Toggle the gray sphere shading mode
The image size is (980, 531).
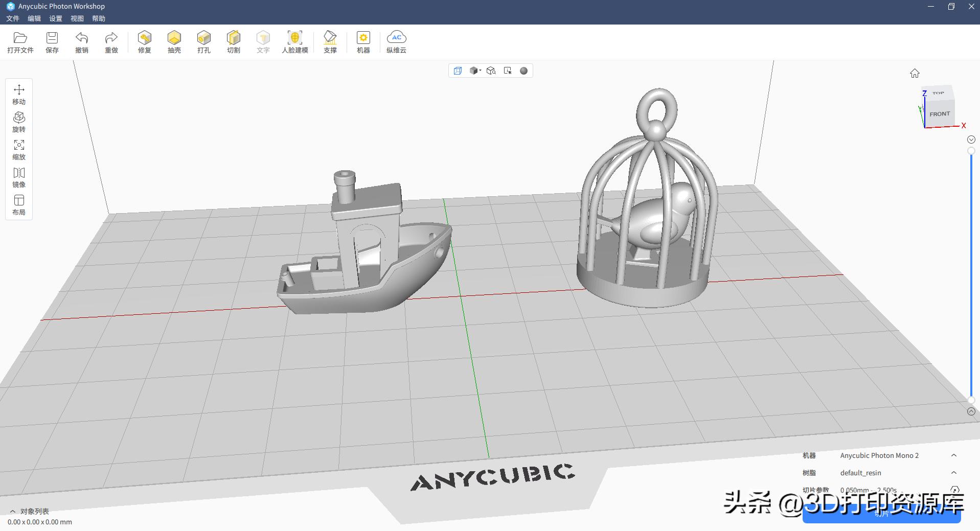pos(523,71)
